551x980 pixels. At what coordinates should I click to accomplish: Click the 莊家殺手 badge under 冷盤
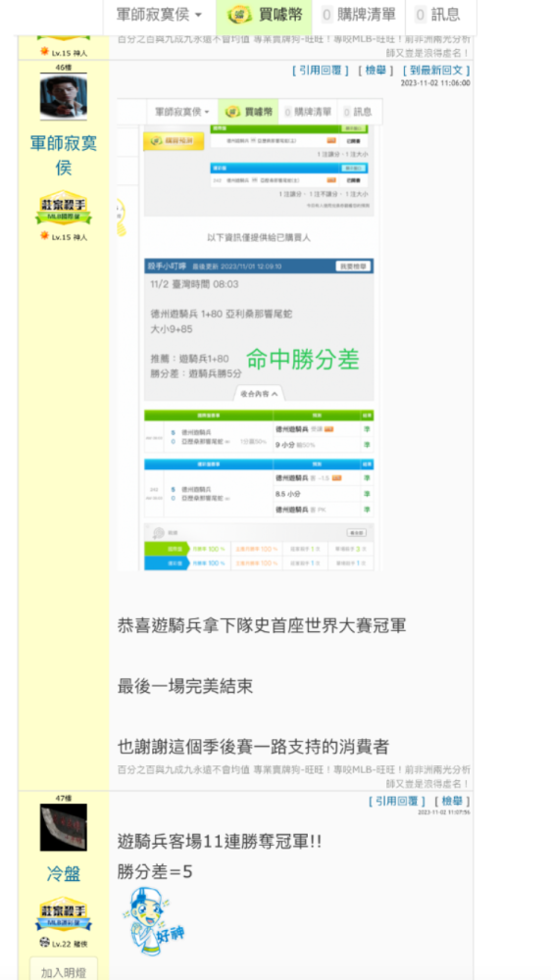tap(63, 914)
